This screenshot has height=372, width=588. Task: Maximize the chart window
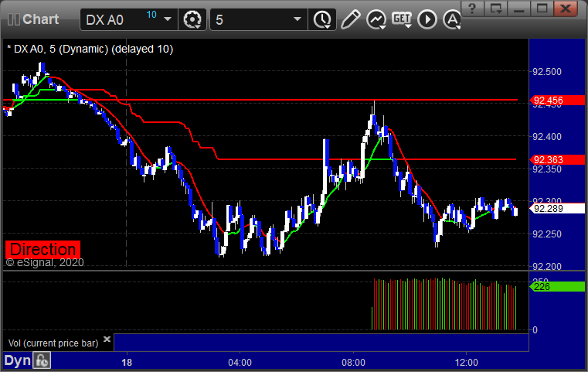pos(542,9)
